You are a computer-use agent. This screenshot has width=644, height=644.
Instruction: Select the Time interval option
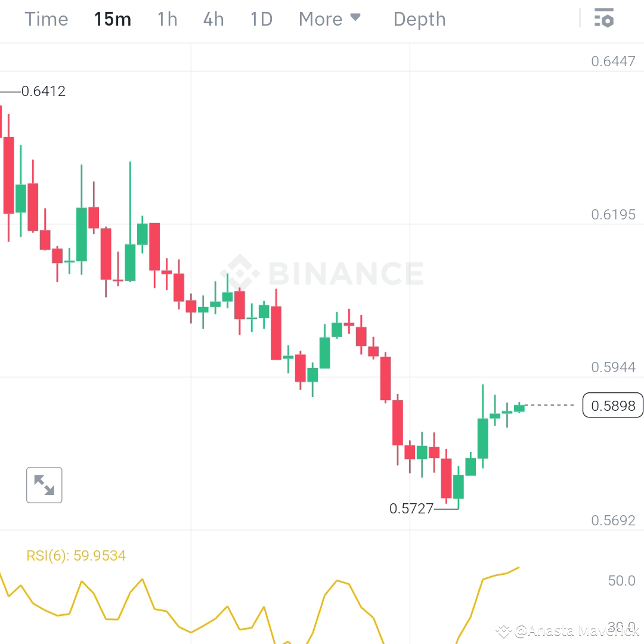[46, 18]
